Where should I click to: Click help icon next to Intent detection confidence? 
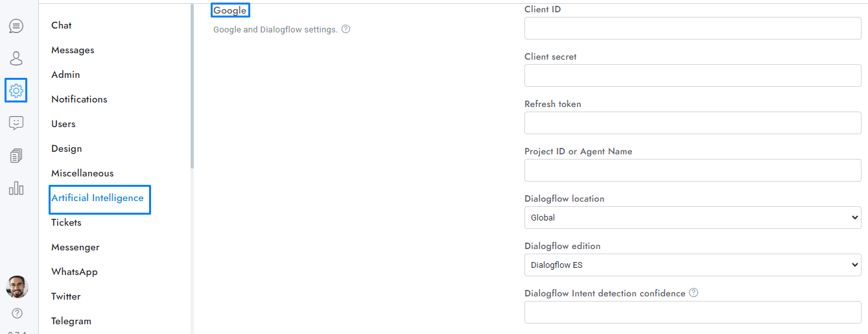[694, 293]
